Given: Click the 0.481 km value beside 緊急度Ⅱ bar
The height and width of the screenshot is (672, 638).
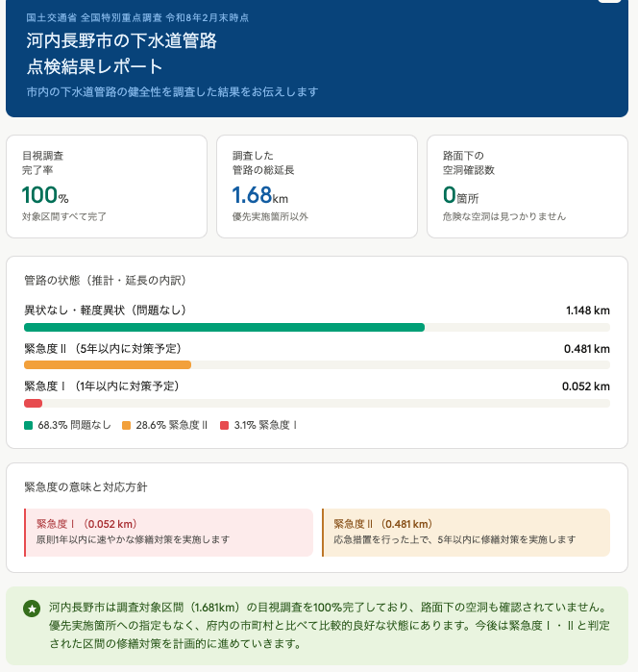Looking at the screenshot, I should click(587, 348).
